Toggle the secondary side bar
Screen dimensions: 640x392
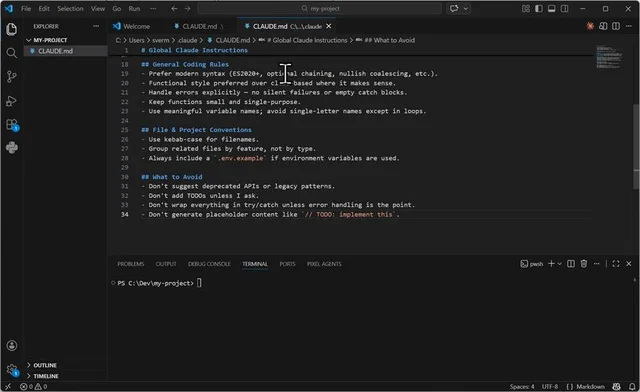(x=564, y=9)
